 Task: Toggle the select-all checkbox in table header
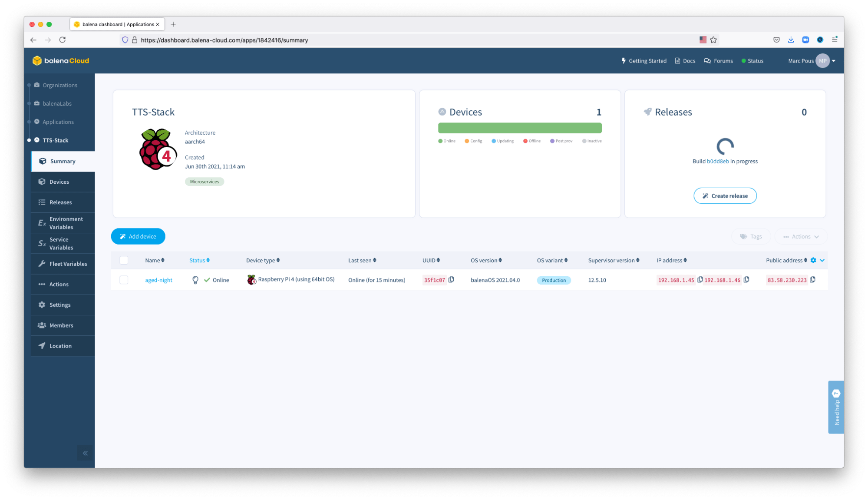[124, 260]
